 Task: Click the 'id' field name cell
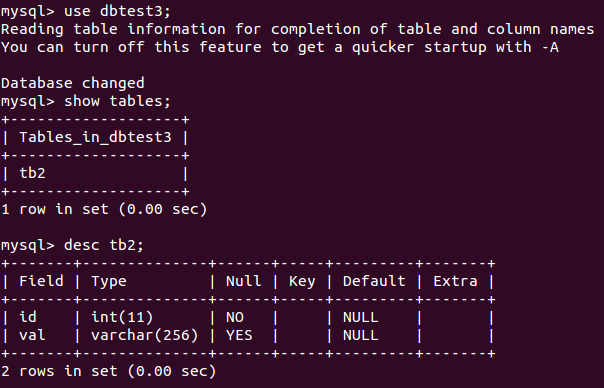(28, 317)
